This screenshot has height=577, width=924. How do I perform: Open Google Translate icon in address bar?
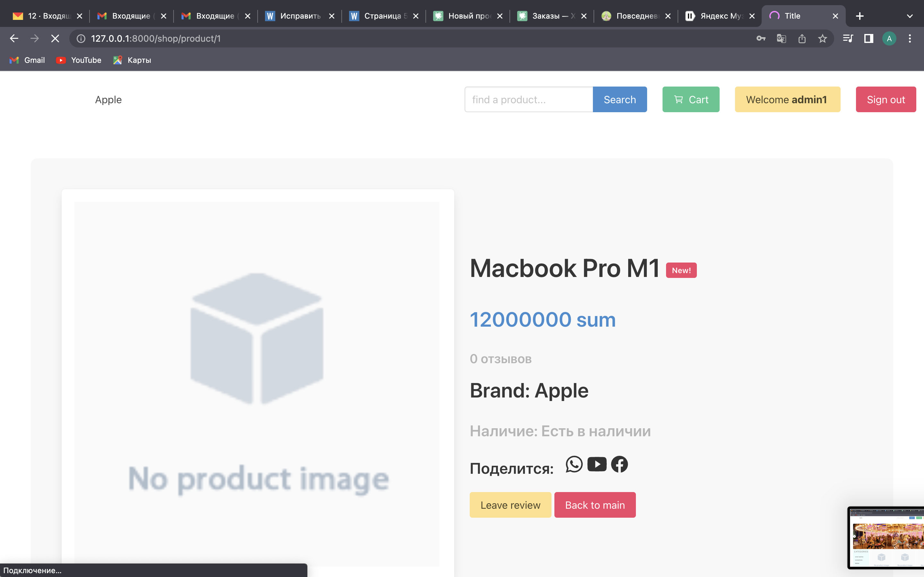coord(781,38)
